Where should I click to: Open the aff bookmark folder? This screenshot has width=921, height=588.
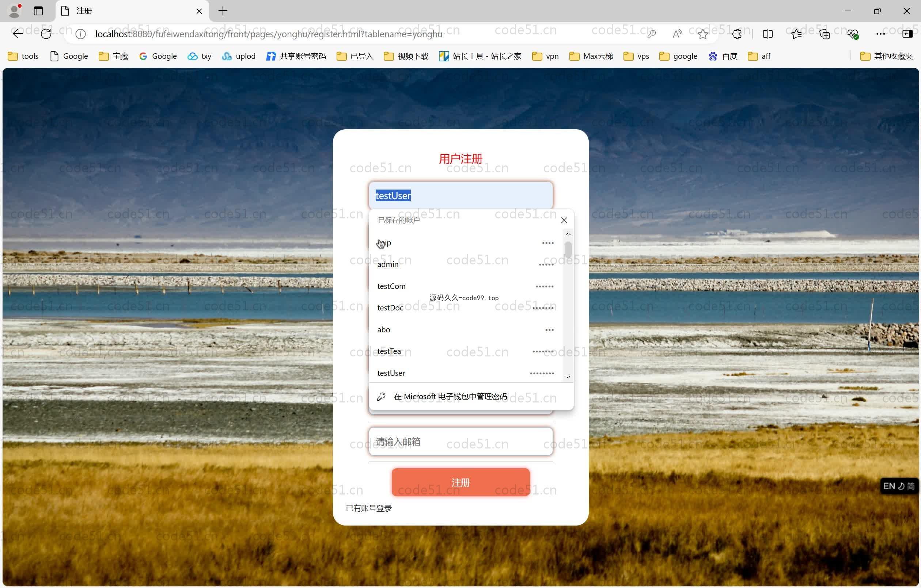click(x=759, y=56)
